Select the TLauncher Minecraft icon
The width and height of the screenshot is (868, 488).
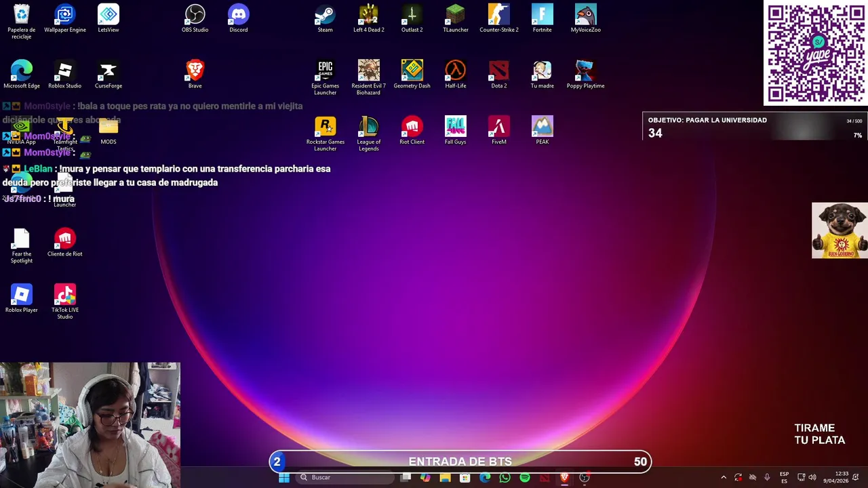tap(456, 18)
